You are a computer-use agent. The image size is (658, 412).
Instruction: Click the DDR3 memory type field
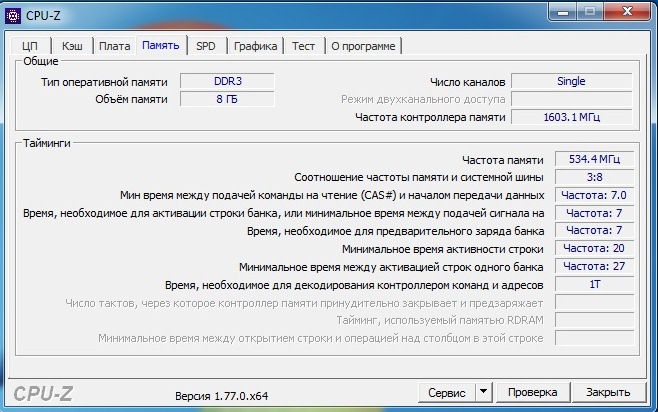click(227, 81)
